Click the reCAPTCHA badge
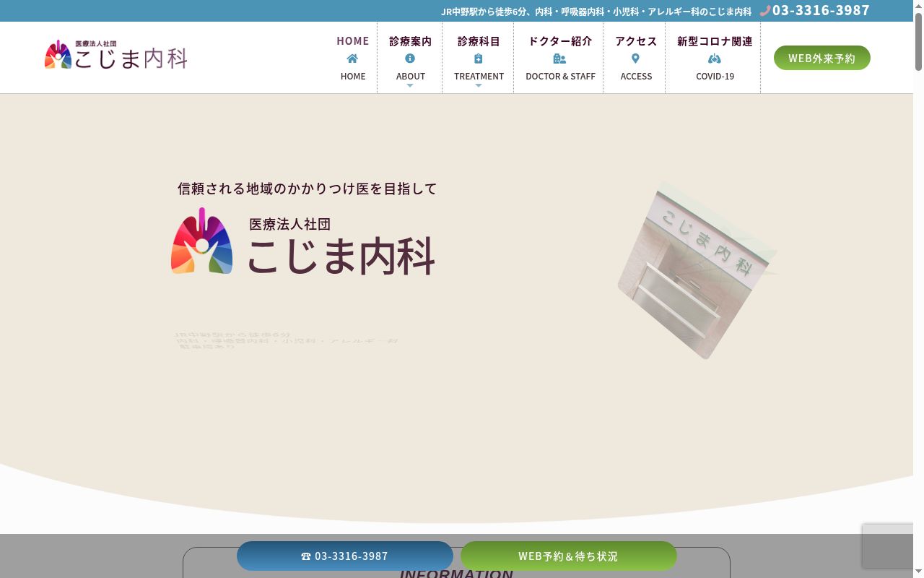Viewport: 924px width, 578px height. (x=888, y=546)
